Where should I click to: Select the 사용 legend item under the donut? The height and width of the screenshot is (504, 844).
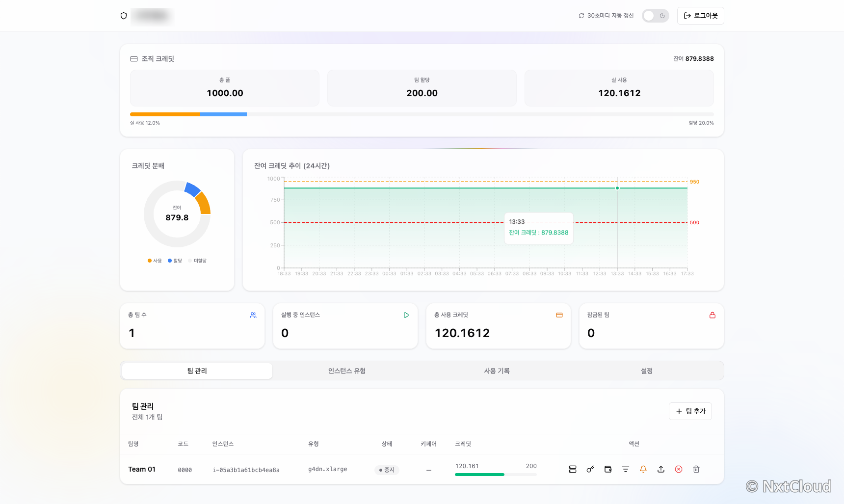pos(155,261)
